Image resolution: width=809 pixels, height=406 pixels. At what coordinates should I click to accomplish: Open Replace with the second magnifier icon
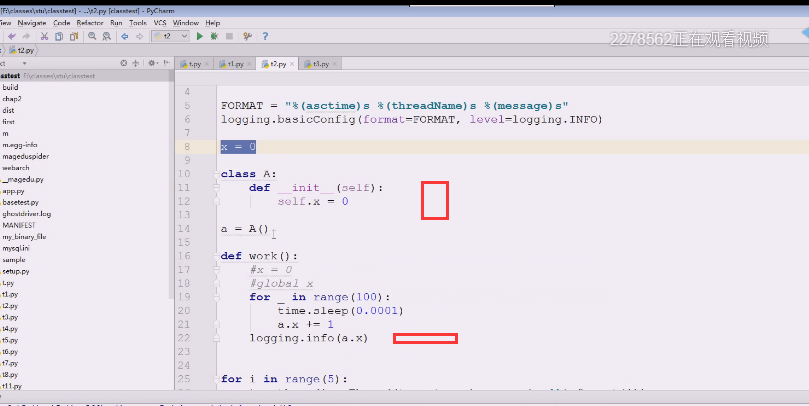(106, 36)
